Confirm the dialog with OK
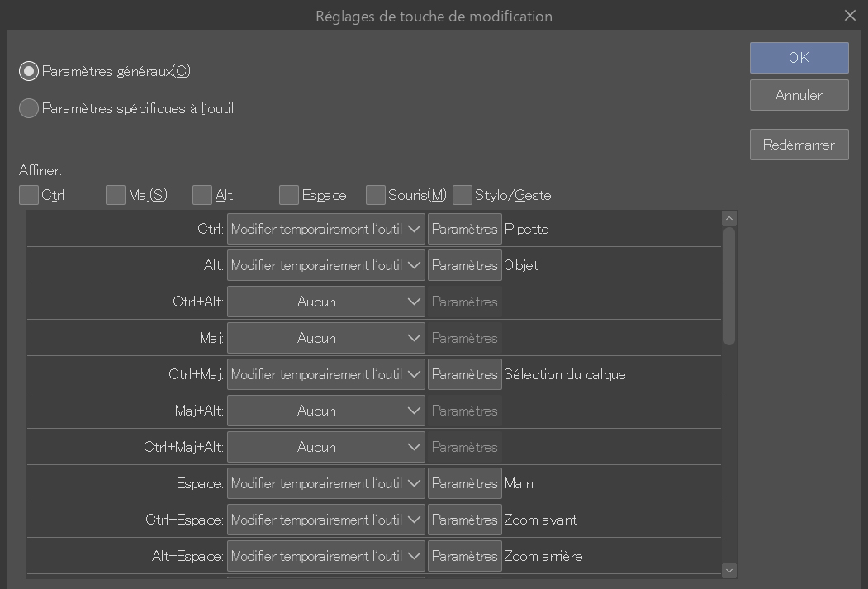Screen dimensions: 868x589 (x=799, y=58)
